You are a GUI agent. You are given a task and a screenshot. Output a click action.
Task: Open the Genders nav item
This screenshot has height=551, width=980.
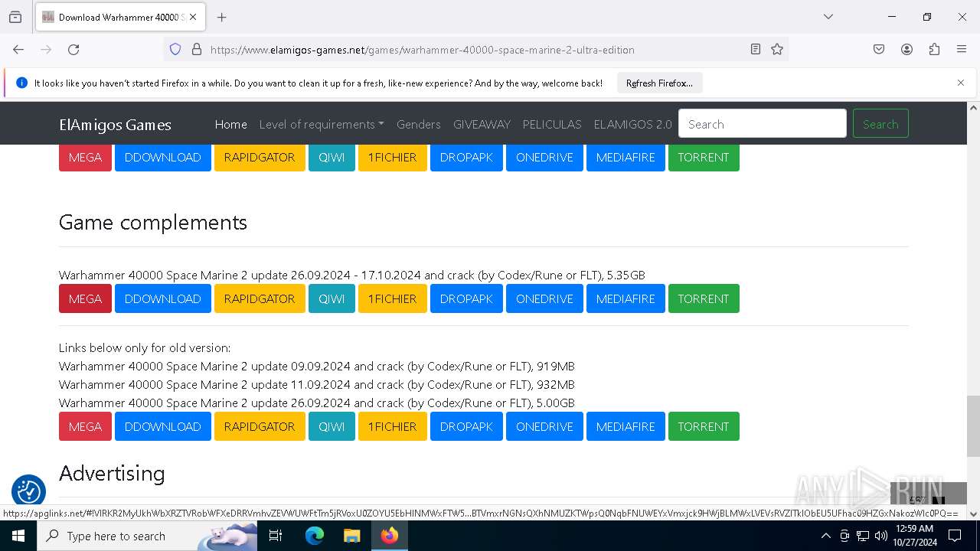coord(419,124)
